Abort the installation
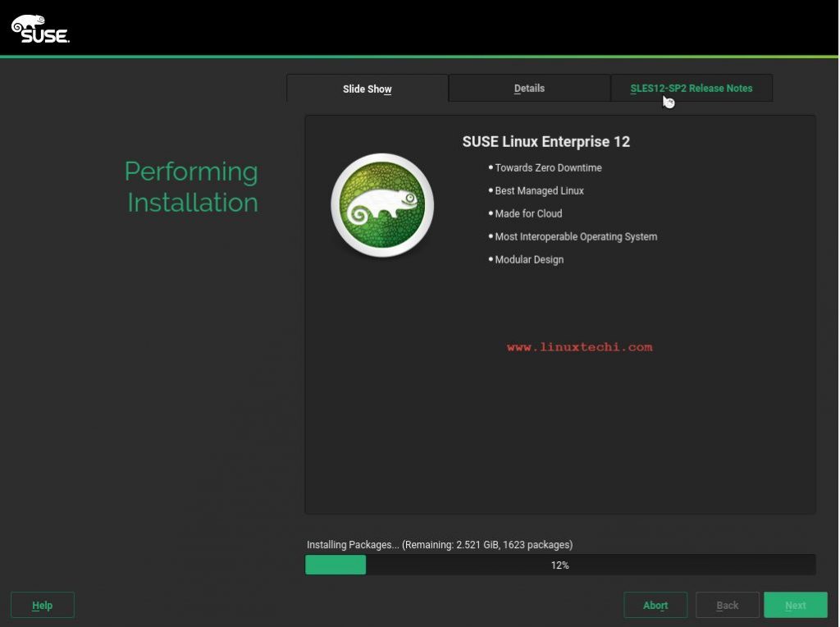The height and width of the screenshot is (627, 840). pyautogui.click(x=655, y=605)
